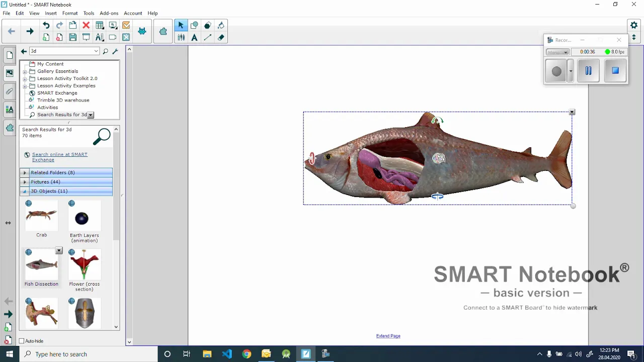The image size is (644, 362).
Task: Select the Eraser tool
Action: click(221, 37)
